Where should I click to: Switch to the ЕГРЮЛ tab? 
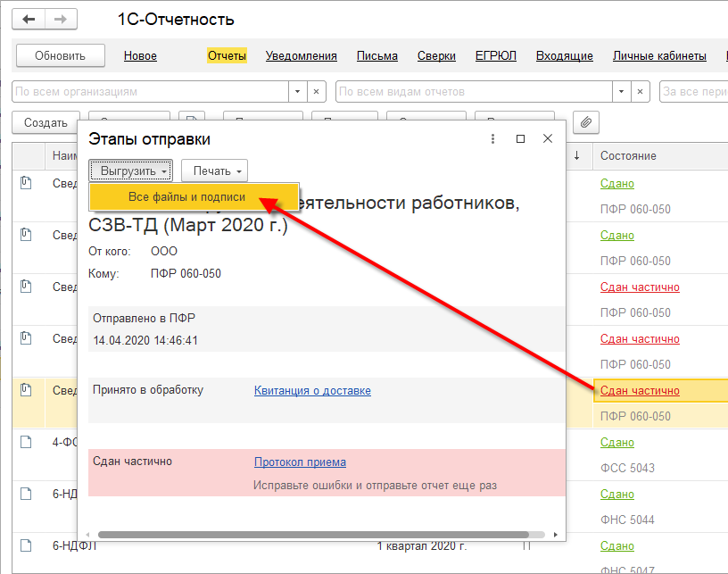coord(496,55)
